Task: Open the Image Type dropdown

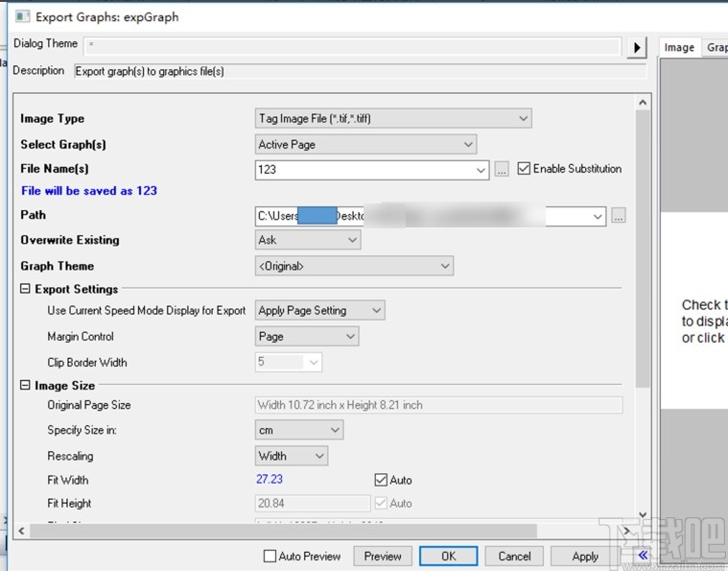Action: pyautogui.click(x=393, y=118)
